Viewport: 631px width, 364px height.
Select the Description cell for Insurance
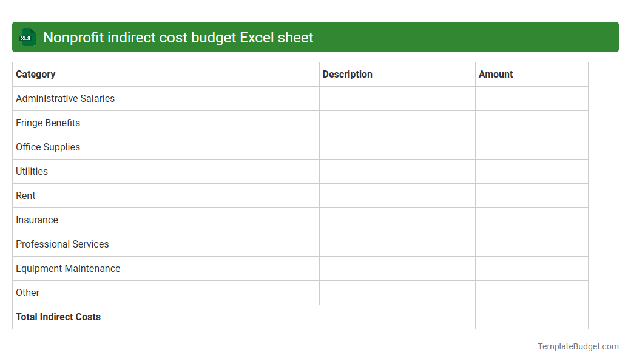(397, 220)
